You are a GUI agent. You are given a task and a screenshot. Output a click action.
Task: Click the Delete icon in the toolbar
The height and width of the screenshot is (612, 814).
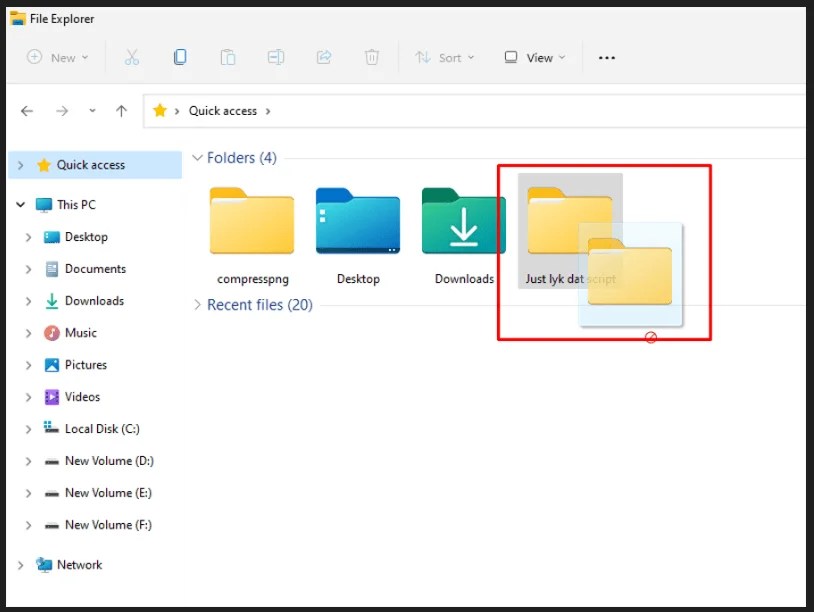point(372,57)
